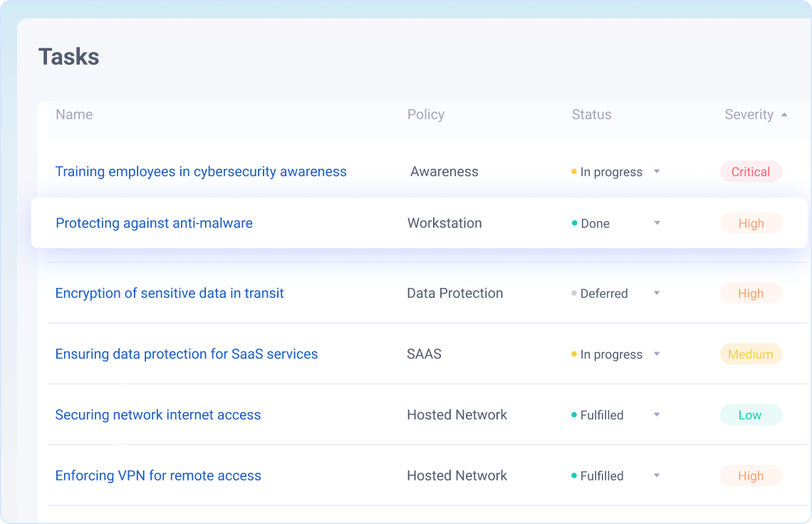Select Ensuring data protection for SaaS services

pyautogui.click(x=187, y=354)
